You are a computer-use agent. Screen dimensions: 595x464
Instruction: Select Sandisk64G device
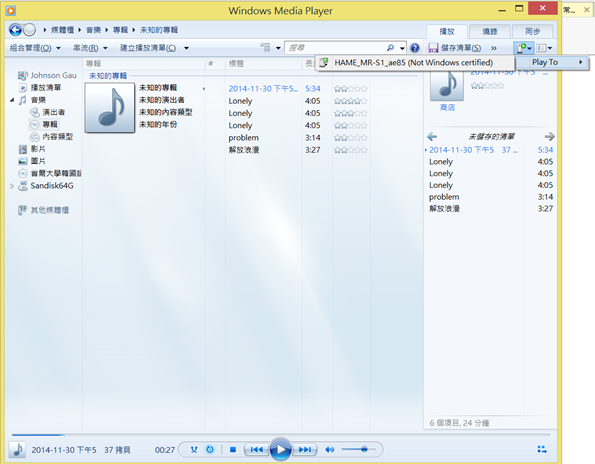click(x=46, y=186)
